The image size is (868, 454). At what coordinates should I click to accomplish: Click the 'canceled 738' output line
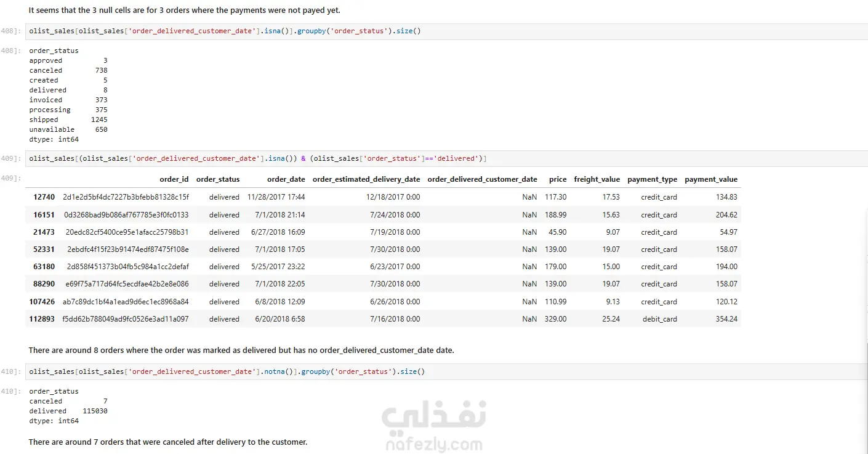(x=68, y=70)
